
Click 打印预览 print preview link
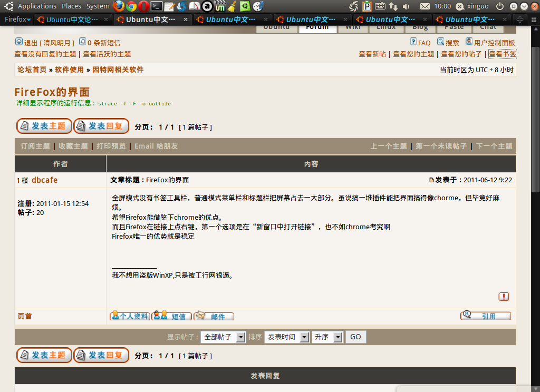coord(111,146)
